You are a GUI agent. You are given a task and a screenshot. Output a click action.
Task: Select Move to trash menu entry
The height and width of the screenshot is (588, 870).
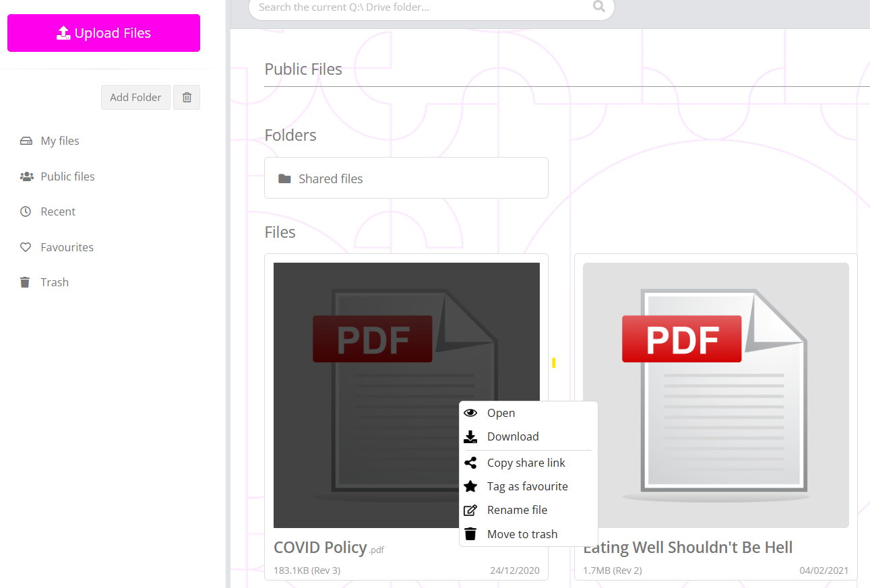point(522,534)
